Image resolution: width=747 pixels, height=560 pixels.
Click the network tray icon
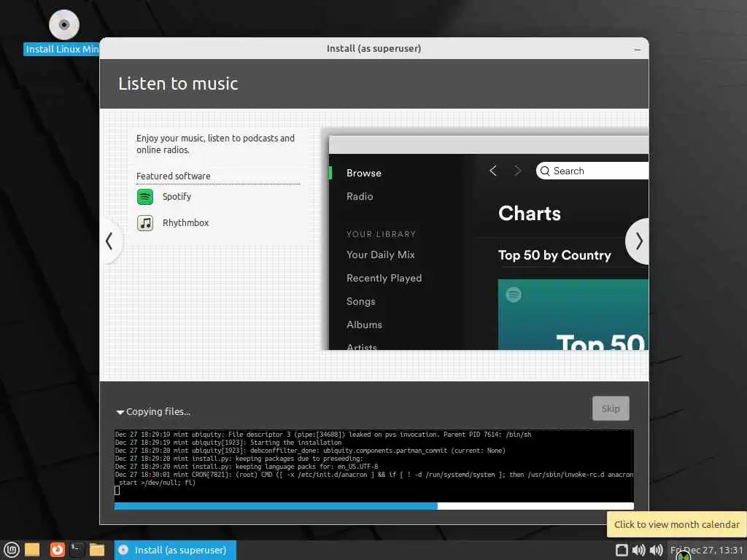[622, 550]
